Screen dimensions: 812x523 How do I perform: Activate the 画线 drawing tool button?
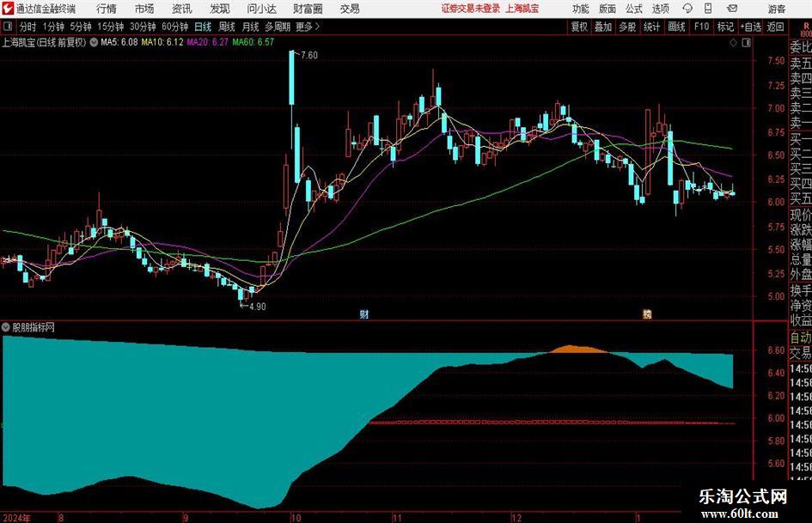pyautogui.click(x=676, y=27)
